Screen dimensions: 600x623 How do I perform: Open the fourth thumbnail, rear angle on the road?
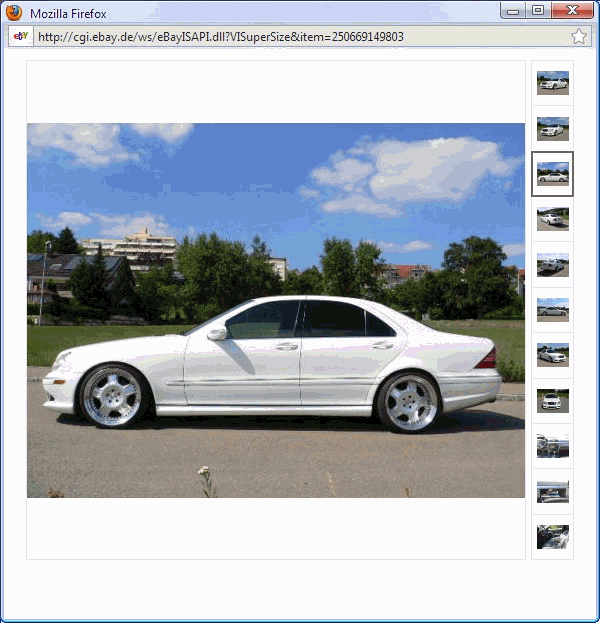553,219
